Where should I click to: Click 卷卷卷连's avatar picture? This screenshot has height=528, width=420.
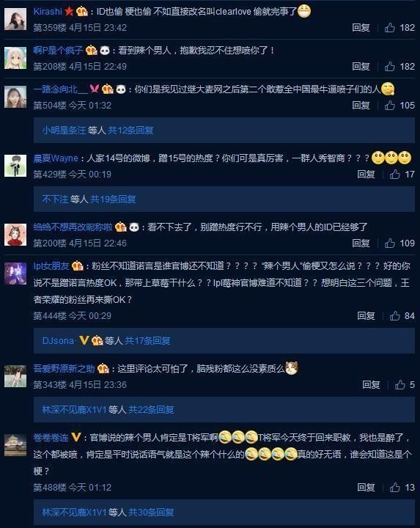(15, 445)
